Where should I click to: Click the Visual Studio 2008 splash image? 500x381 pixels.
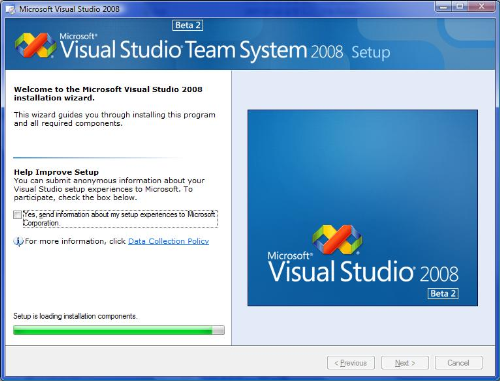(362, 208)
